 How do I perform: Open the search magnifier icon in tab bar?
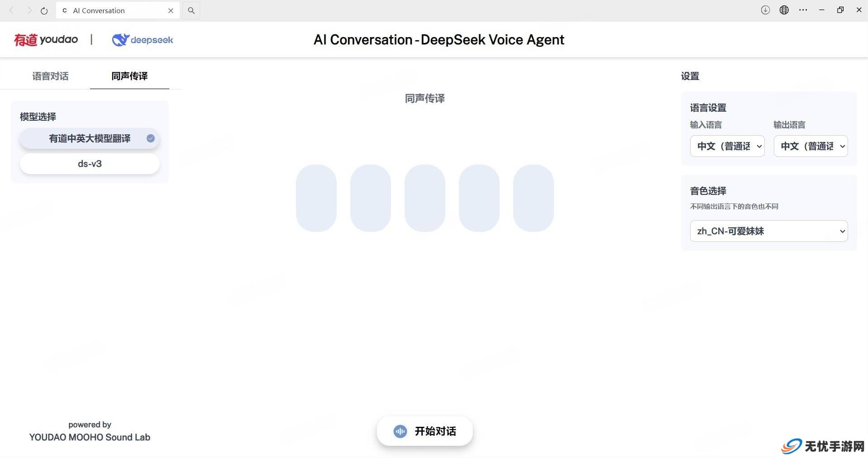[x=191, y=10]
